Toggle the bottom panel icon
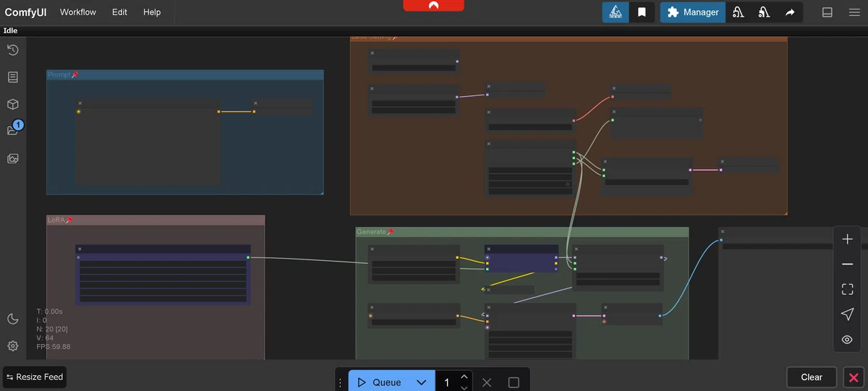 point(827,12)
